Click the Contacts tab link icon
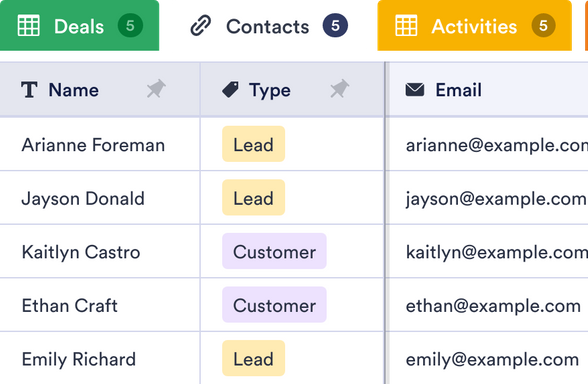This screenshot has height=384, width=588. pyautogui.click(x=201, y=26)
